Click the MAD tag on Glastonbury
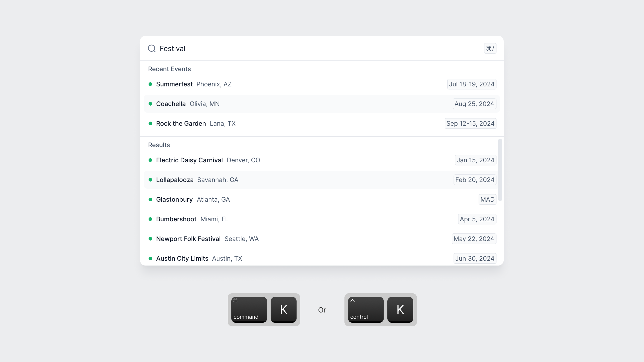This screenshot has width=644, height=362. pyautogui.click(x=487, y=199)
